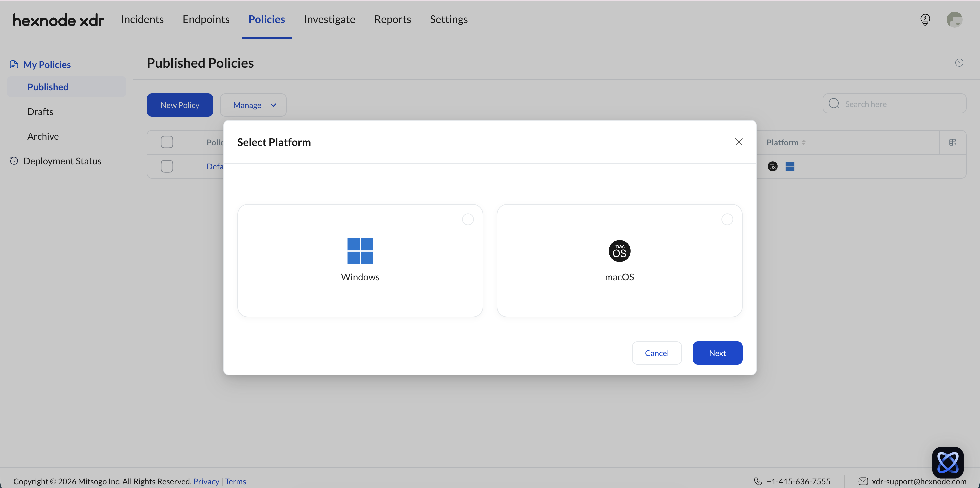980x488 pixels.
Task: Select the Windows radio button
Action: tap(468, 219)
